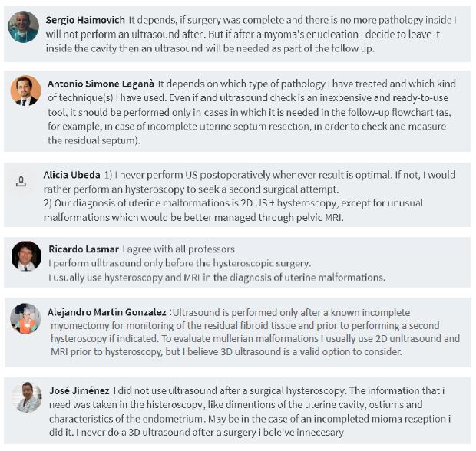The height and width of the screenshot is (451, 476).
Task: Click José's sentence about never doing 3D ultrasound
Action: pyautogui.click(x=230, y=432)
